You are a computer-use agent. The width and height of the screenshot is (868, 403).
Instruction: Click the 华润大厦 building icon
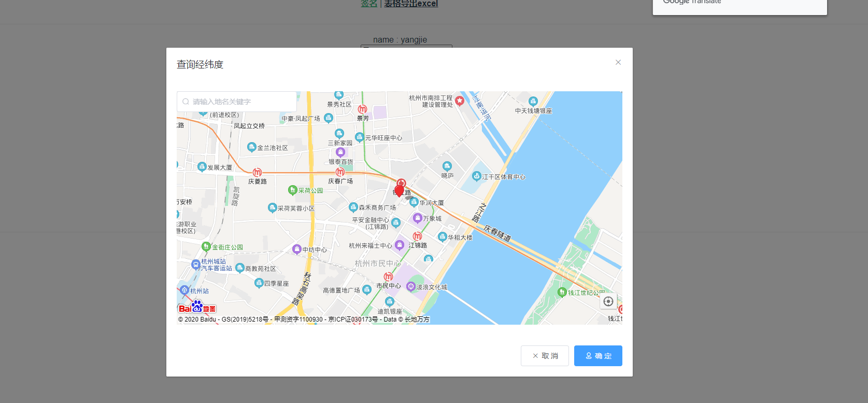414,202
